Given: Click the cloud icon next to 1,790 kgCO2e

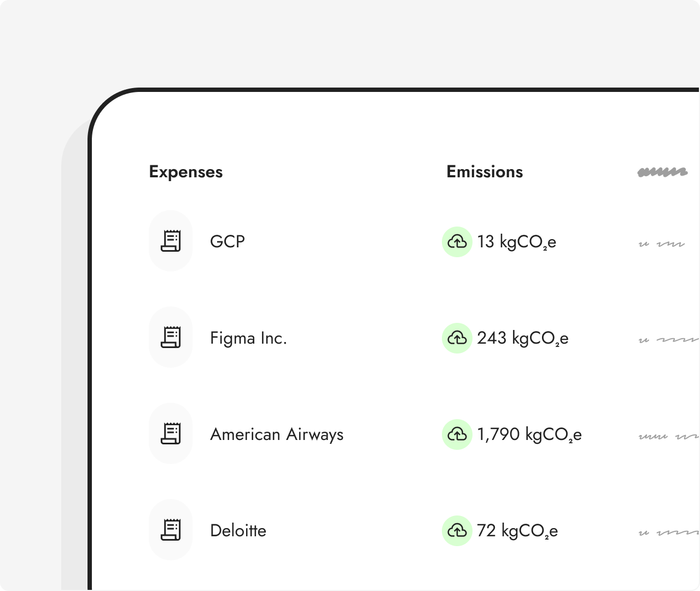Looking at the screenshot, I should click(x=457, y=434).
